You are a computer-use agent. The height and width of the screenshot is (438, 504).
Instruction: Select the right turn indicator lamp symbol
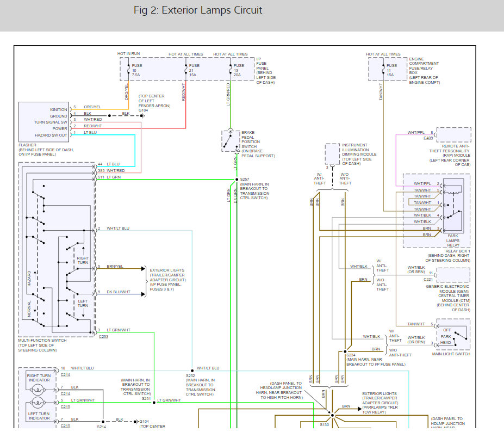[x=38, y=390]
